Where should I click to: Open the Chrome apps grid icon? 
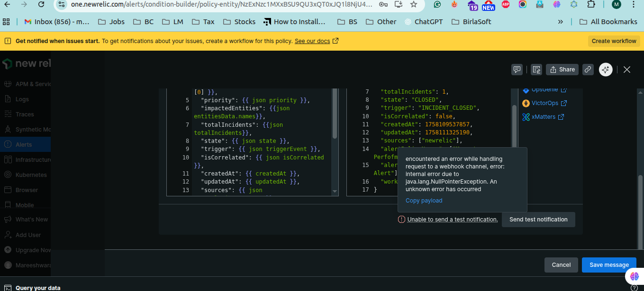coord(6,22)
